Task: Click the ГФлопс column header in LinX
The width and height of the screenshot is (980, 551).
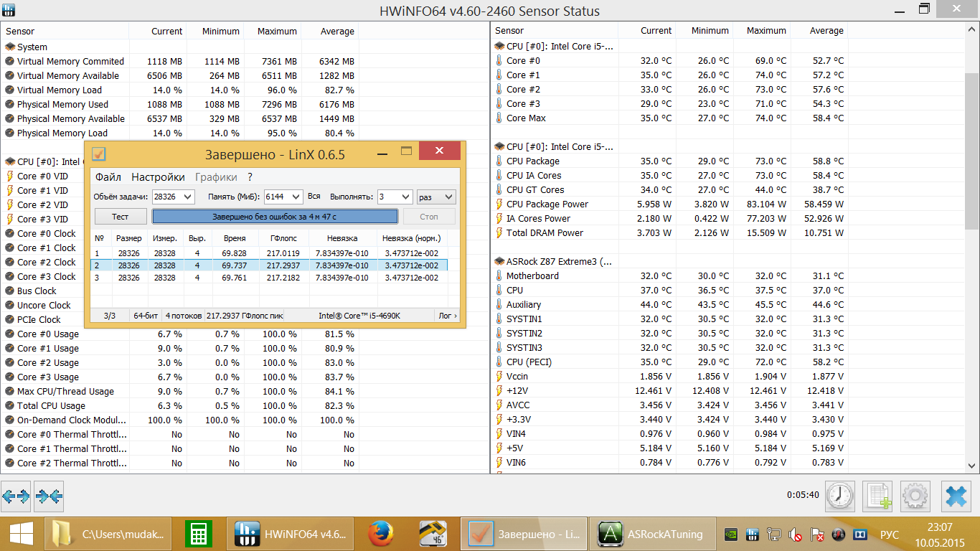Action: tap(283, 238)
